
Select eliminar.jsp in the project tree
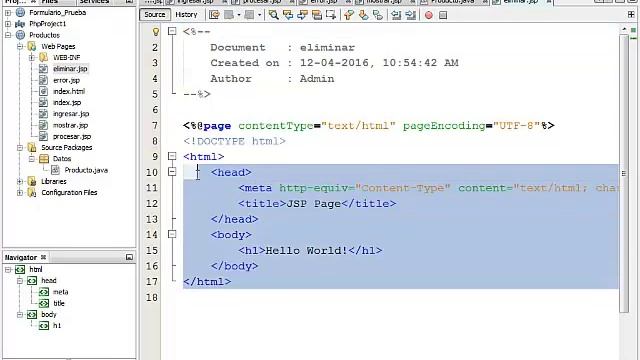pos(70,69)
